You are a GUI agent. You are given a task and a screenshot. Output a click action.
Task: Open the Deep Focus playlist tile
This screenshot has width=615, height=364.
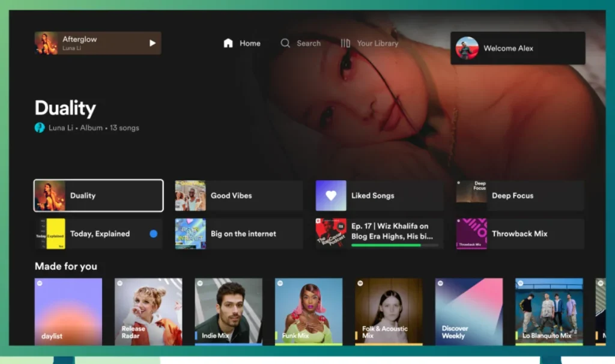pyautogui.click(x=520, y=195)
